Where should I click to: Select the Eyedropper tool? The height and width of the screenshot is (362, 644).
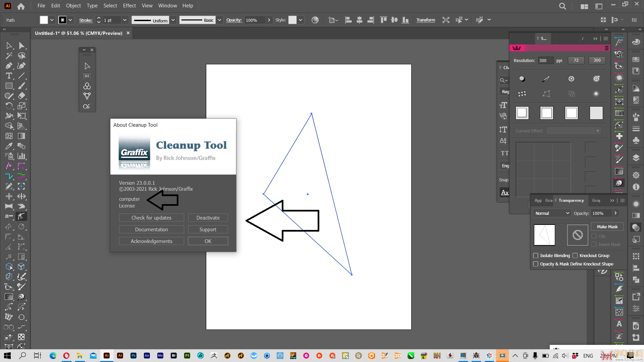pos(9,146)
